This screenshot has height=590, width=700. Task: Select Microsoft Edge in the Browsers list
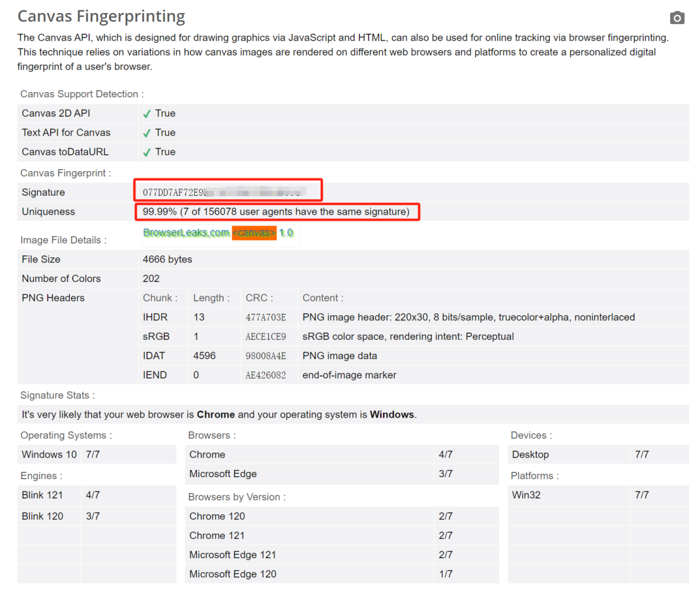tap(223, 474)
